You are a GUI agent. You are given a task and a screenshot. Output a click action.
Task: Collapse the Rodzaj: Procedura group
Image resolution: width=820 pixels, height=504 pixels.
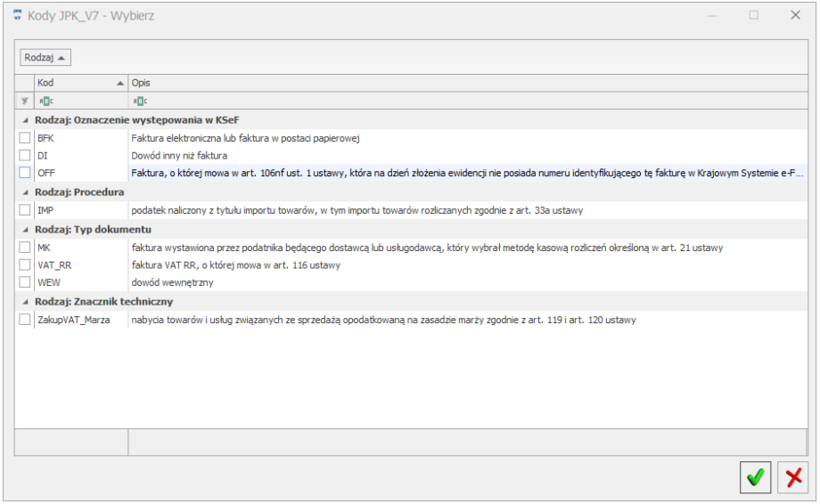click(x=25, y=191)
